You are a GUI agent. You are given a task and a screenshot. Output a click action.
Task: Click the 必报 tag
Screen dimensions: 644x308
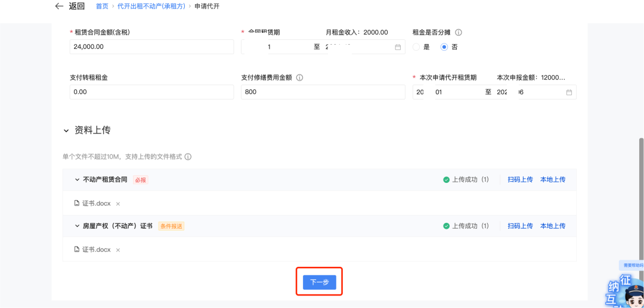pos(141,180)
